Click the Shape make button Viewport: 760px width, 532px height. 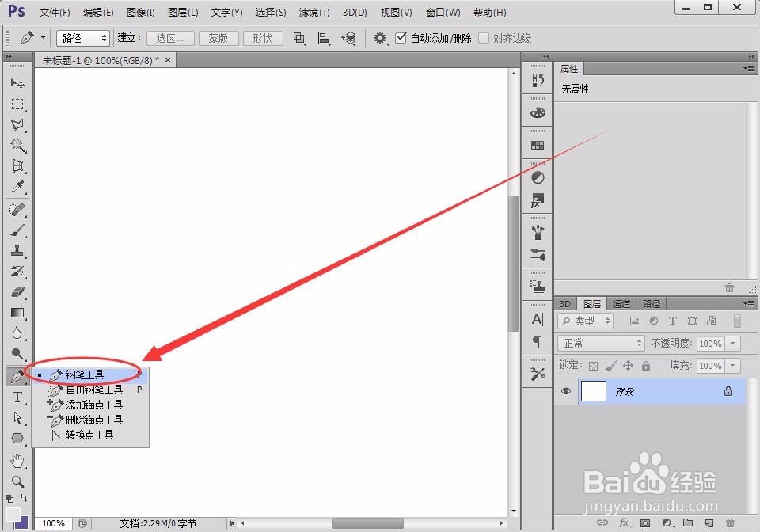click(263, 38)
